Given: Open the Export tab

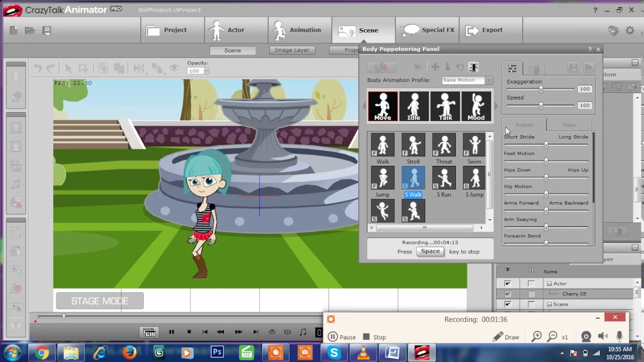Looking at the screenshot, I should 491,30.
